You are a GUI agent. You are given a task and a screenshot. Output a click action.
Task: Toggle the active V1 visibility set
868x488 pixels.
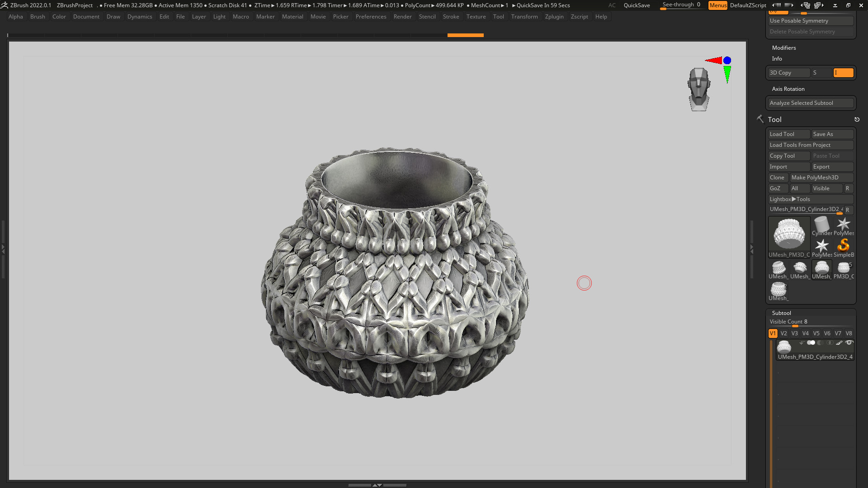(x=773, y=333)
